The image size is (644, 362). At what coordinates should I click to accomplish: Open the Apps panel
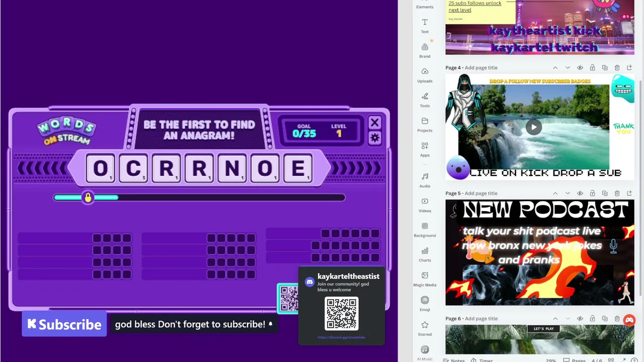point(425,149)
